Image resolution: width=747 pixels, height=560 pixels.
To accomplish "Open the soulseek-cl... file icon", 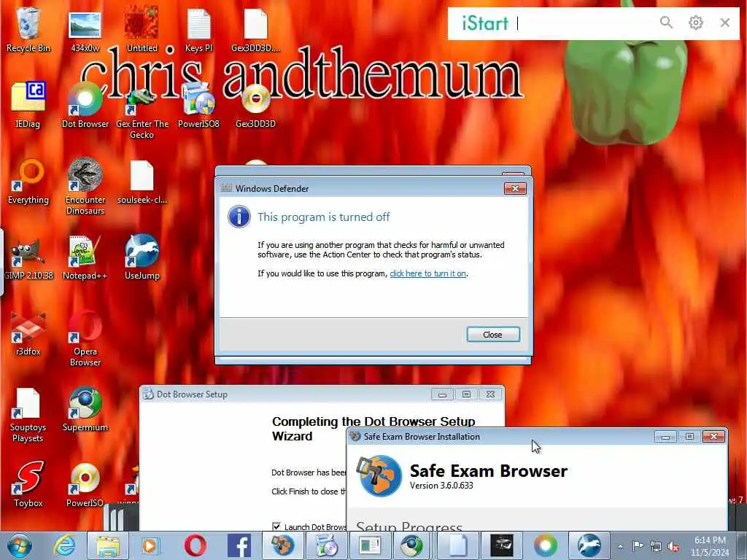I will tap(142, 181).
